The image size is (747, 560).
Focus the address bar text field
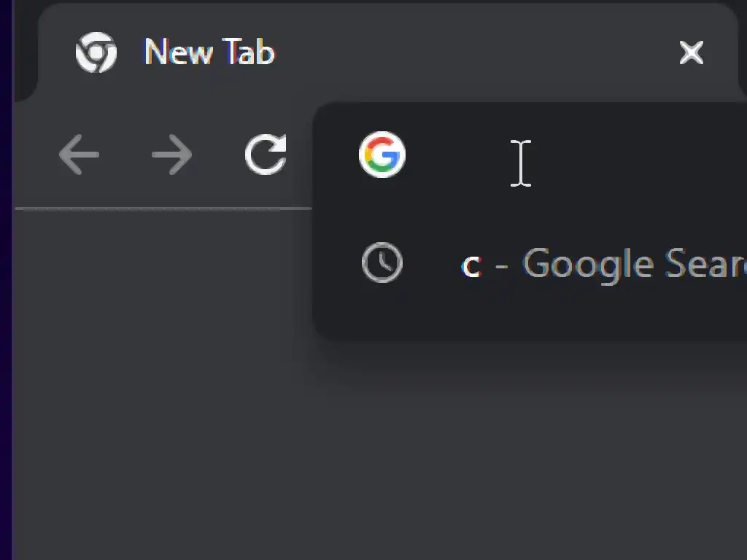[x=584, y=156]
